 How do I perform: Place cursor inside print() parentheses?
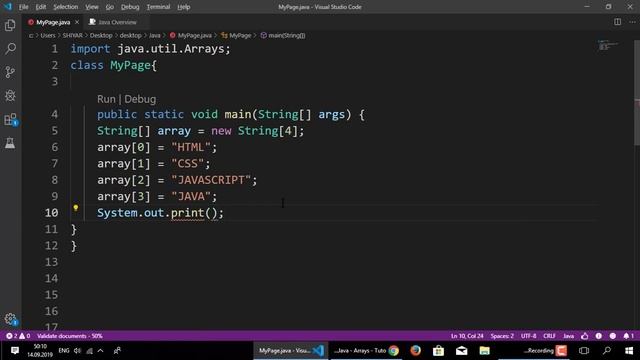point(211,213)
